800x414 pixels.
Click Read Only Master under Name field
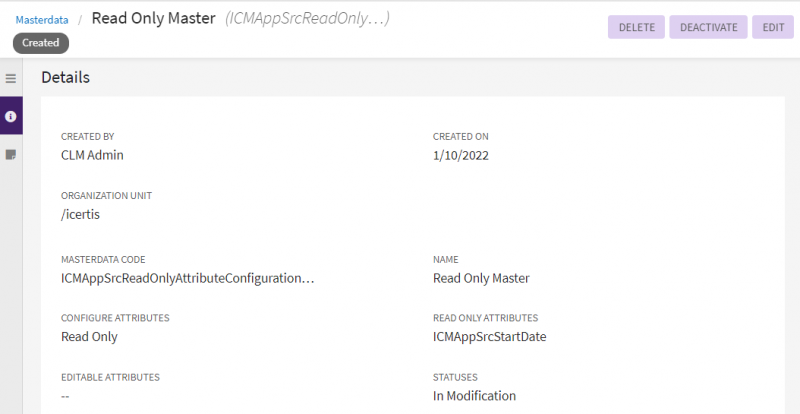[x=481, y=278]
